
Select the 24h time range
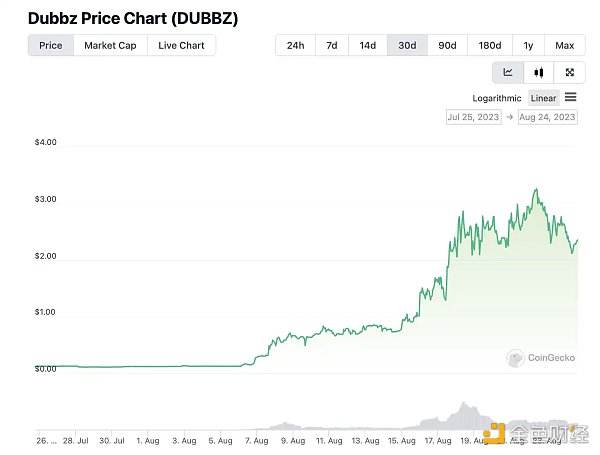(x=295, y=45)
